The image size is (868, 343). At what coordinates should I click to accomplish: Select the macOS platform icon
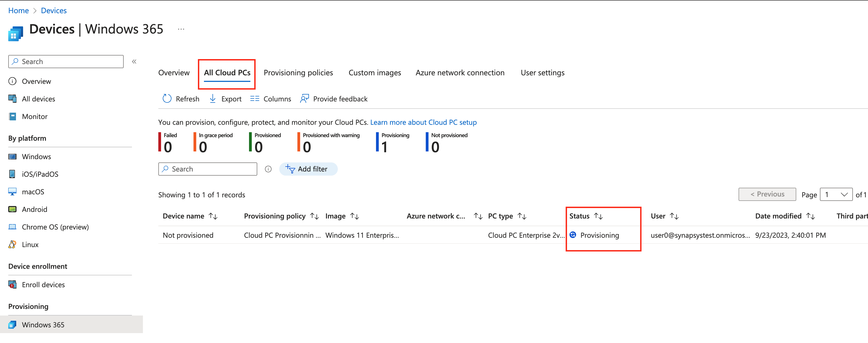pos(12,191)
